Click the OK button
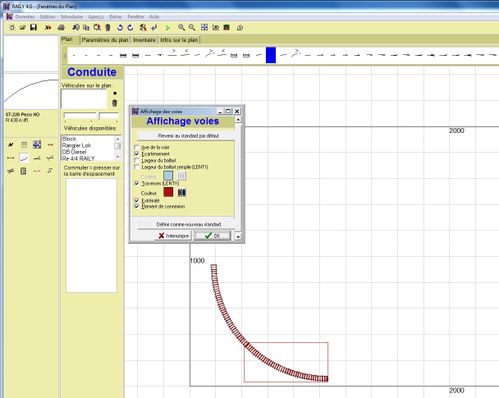 tap(212, 236)
